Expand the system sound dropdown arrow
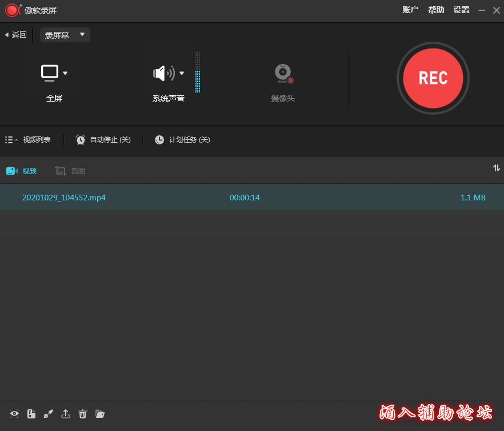This screenshot has height=431, width=504. pos(182,73)
